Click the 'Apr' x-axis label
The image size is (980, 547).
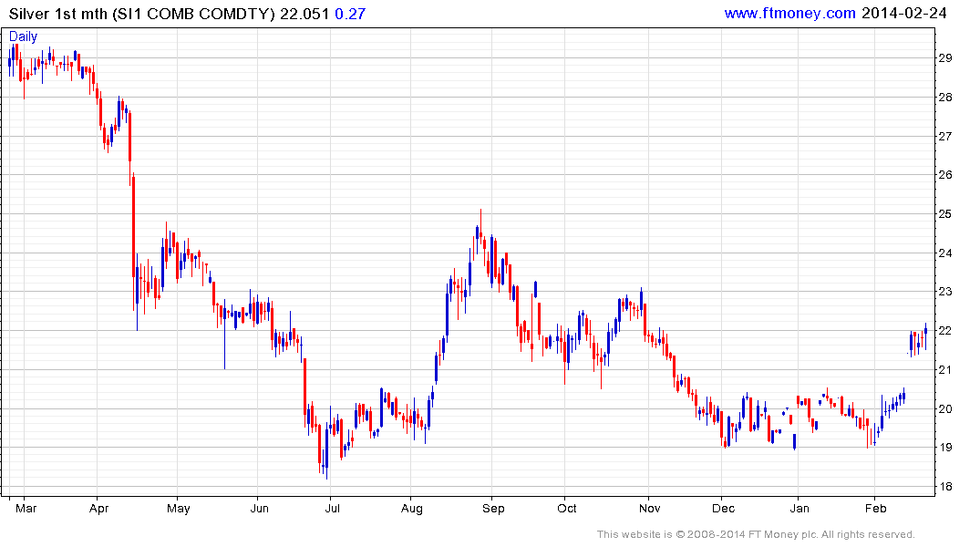pyautogui.click(x=98, y=508)
